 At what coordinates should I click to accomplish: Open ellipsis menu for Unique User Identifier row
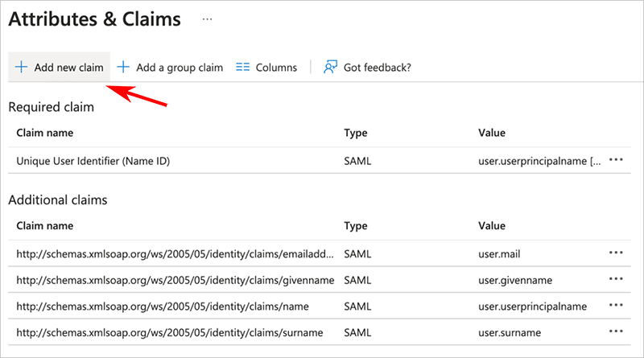(x=617, y=160)
